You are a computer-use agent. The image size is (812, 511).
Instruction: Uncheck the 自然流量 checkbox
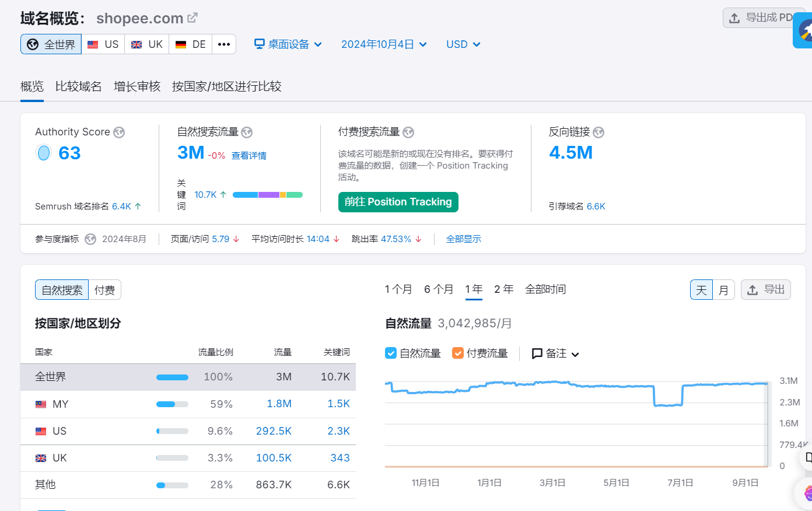pyautogui.click(x=391, y=353)
